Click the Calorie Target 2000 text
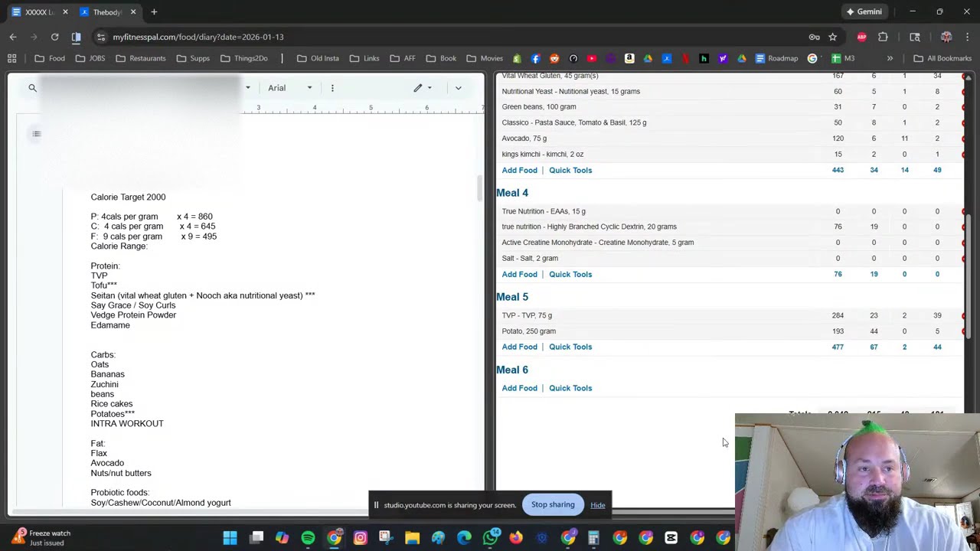 point(128,197)
